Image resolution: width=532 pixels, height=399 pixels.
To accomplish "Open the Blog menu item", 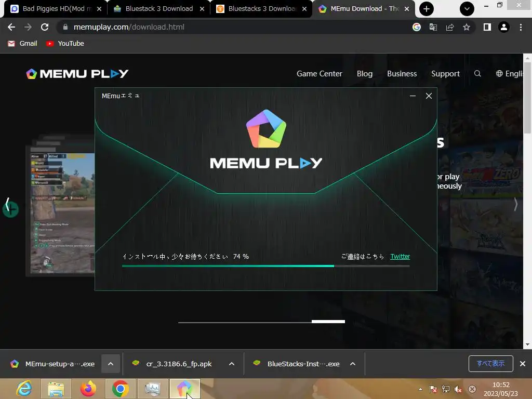I will coord(365,74).
